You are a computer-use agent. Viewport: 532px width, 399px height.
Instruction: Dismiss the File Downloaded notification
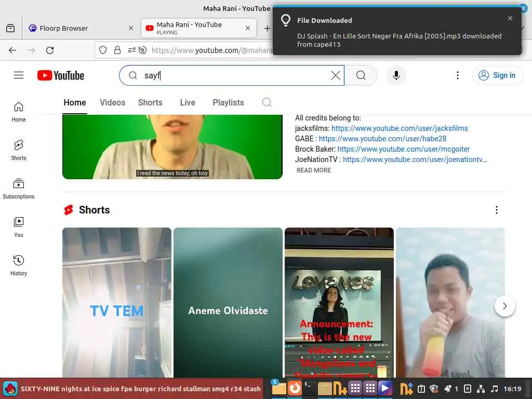point(510,18)
